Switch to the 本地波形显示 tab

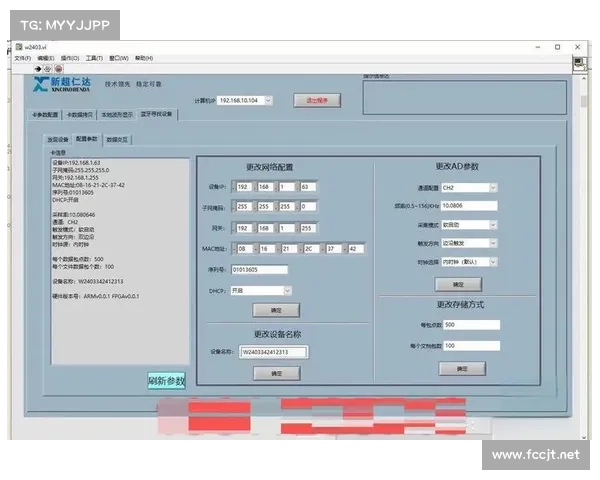(x=118, y=115)
